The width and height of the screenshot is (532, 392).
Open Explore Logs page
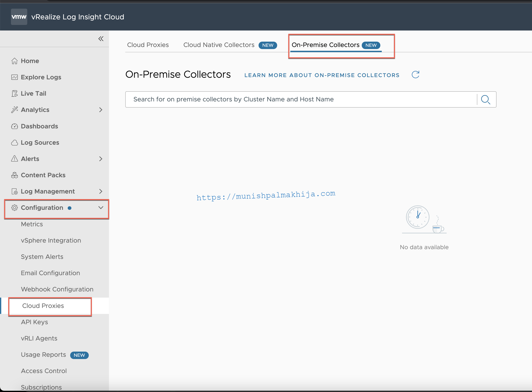41,77
